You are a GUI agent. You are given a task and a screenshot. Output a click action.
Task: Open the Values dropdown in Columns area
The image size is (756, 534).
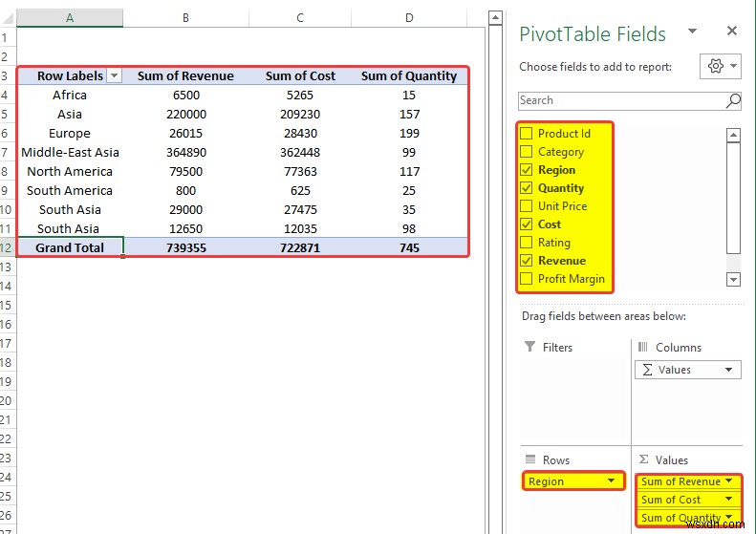point(728,370)
